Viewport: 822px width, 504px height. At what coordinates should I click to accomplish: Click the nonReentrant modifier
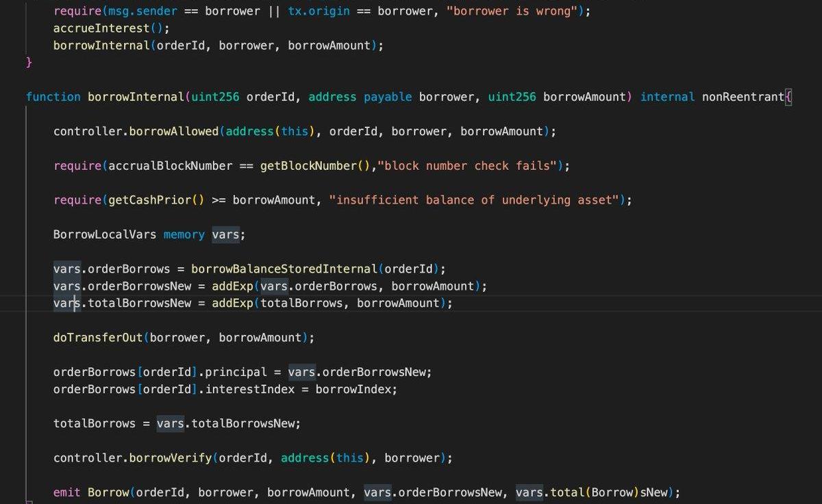743,97
